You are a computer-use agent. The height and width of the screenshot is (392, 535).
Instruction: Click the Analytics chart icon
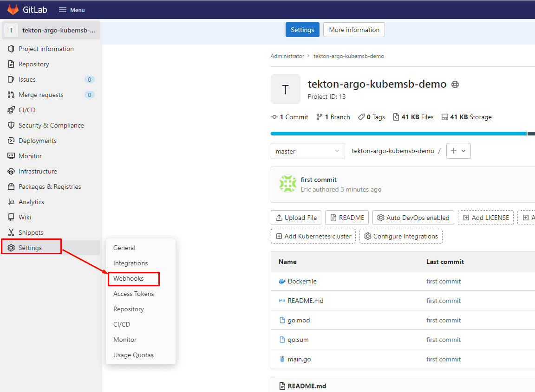11,202
